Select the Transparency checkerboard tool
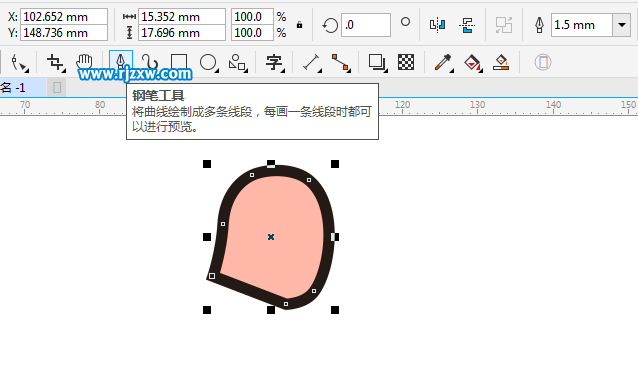This screenshot has width=638, height=391. [x=406, y=62]
